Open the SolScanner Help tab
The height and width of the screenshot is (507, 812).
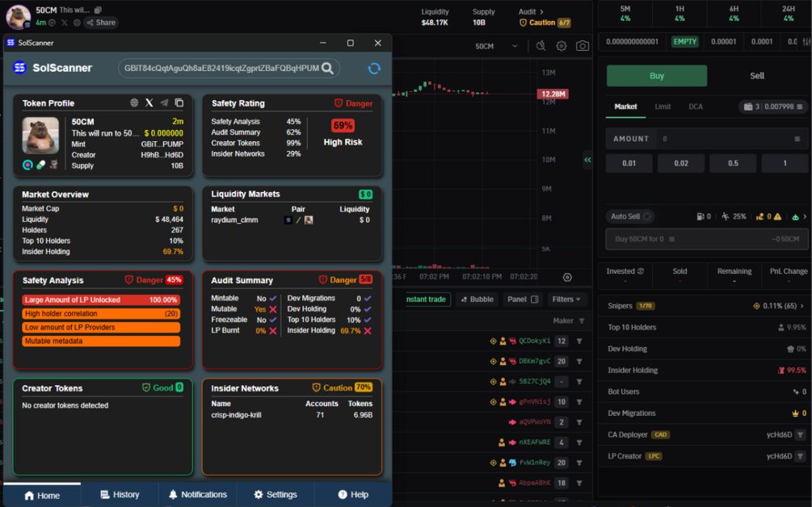click(x=353, y=495)
